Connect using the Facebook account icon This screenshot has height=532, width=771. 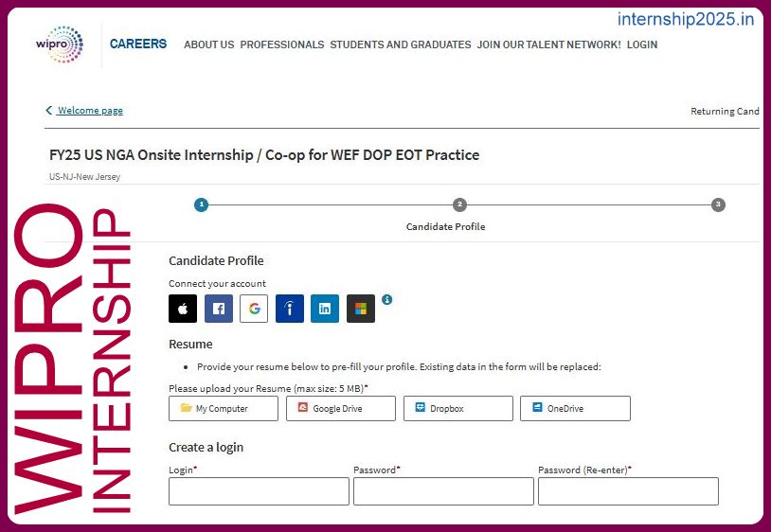click(x=218, y=309)
